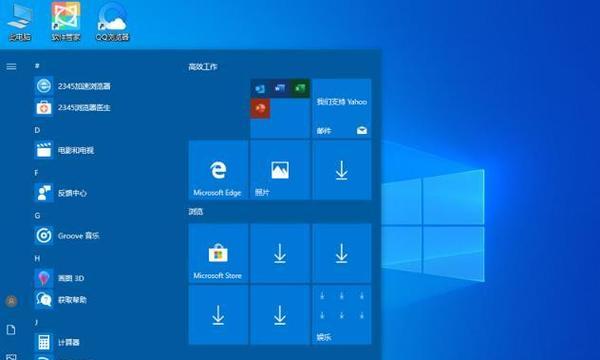600x360 pixels.
Task: Launch Groove Music from the app list
Action: (x=67, y=236)
